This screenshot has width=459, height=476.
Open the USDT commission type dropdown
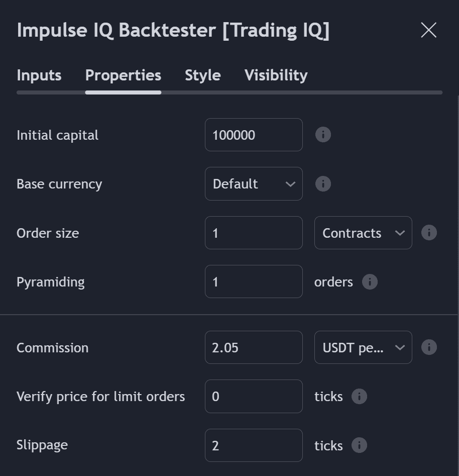[363, 347]
